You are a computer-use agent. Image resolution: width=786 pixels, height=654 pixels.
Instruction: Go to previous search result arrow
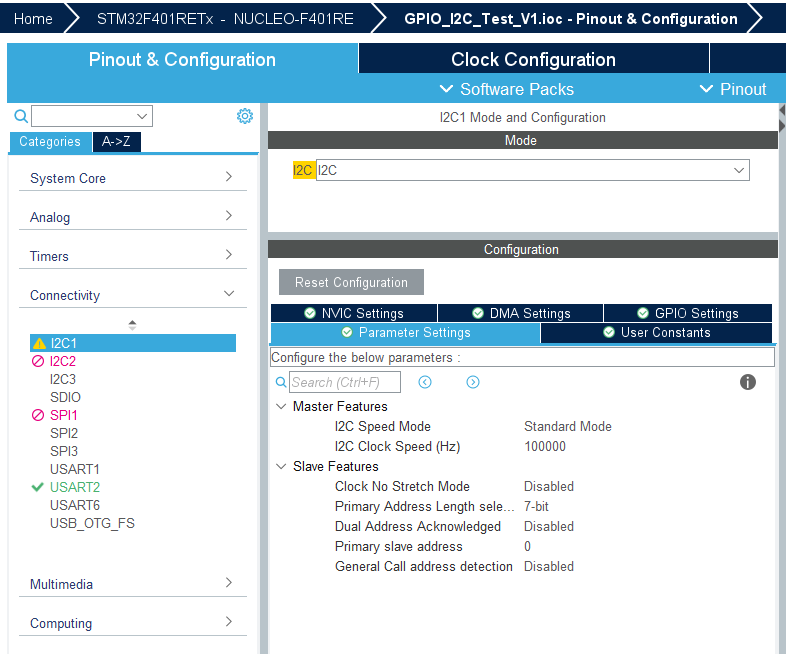(425, 382)
